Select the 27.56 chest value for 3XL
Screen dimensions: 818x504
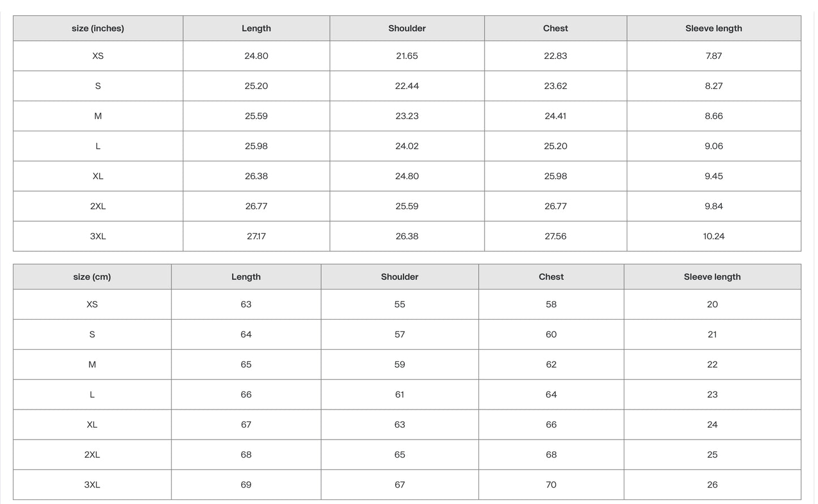coord(555,236)
